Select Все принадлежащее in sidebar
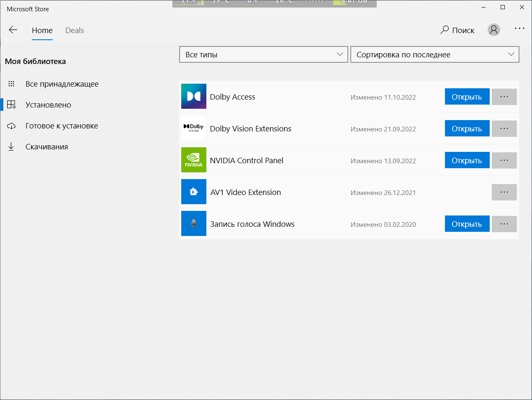The image size is (532, 400). (x=62, y=84)
